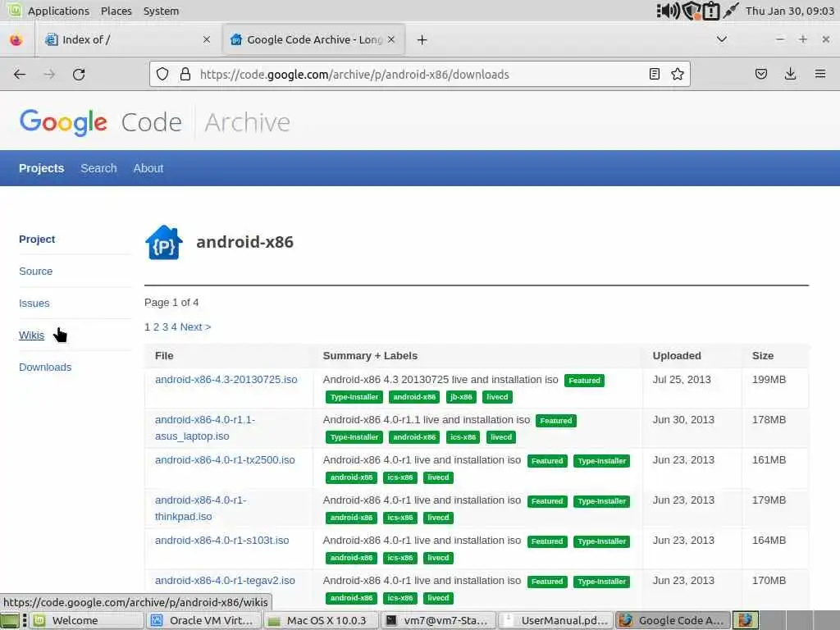This screenshot has height=630, width=840.
Task: Select Project in the sidebar
Action: (x=37, y=239)
